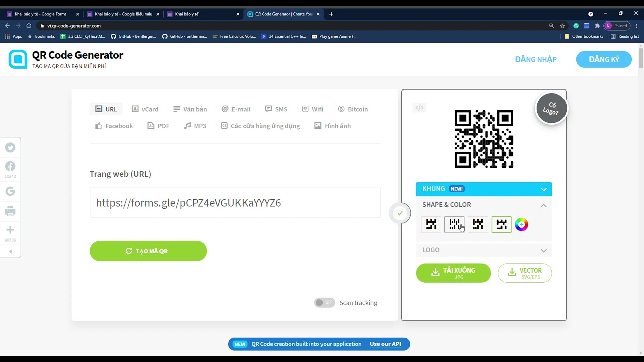
Task: Click the 'Có Logo?' round badge
Action: coord(551,109)
